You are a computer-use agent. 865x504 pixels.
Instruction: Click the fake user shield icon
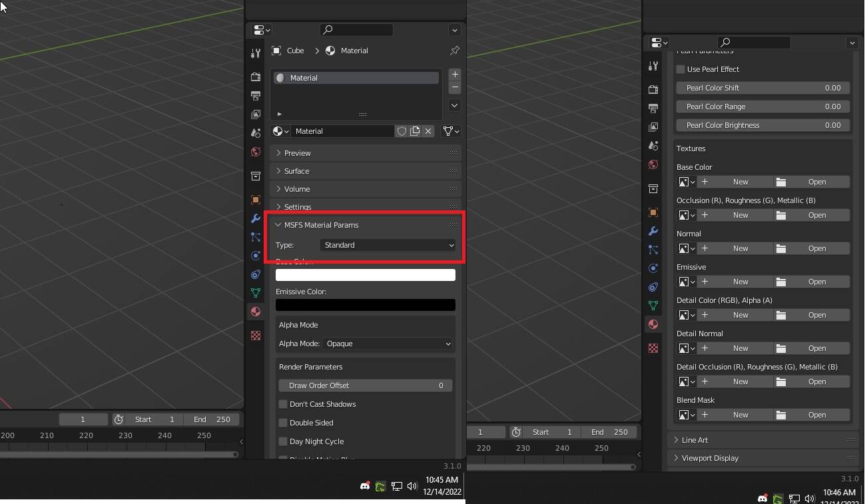(x=402, y=131)
